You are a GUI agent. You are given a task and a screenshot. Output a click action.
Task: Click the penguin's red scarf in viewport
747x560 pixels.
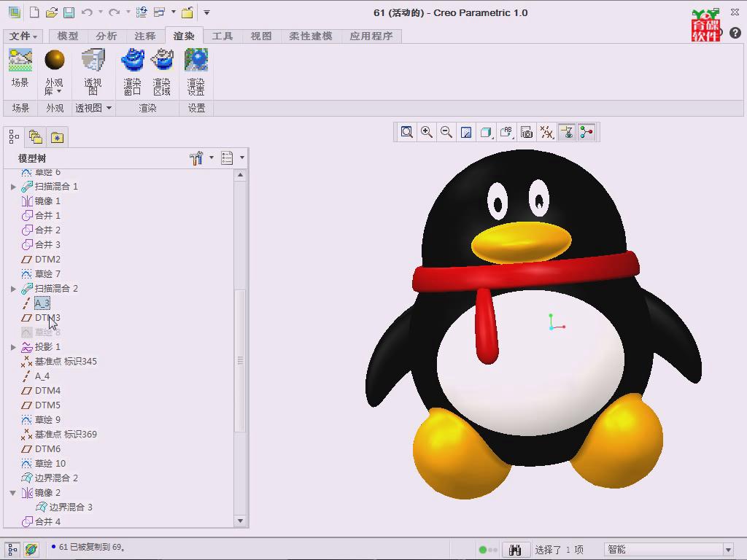coord(525,271)
